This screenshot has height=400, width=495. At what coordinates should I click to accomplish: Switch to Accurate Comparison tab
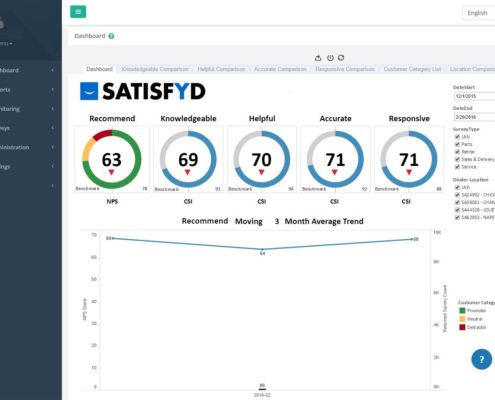[x=280, y=69]
